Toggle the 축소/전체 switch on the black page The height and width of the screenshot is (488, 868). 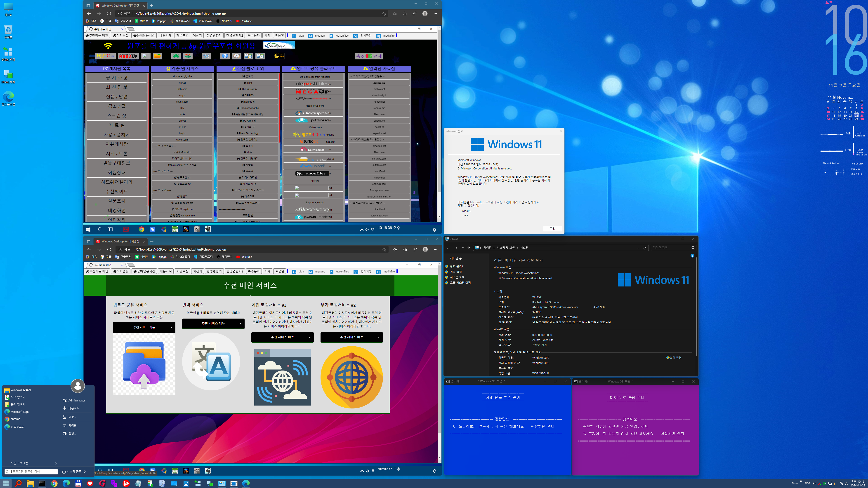[369, 56]
